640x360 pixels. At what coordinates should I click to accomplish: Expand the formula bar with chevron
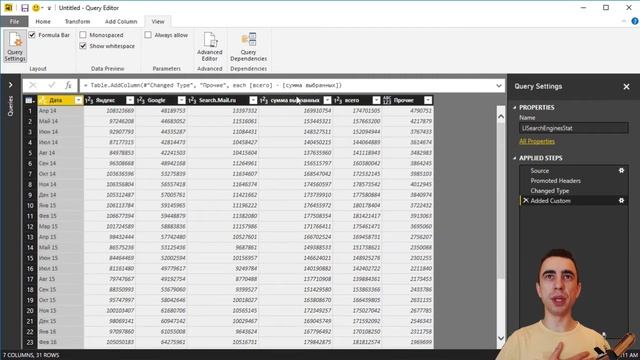click(499, 86)
